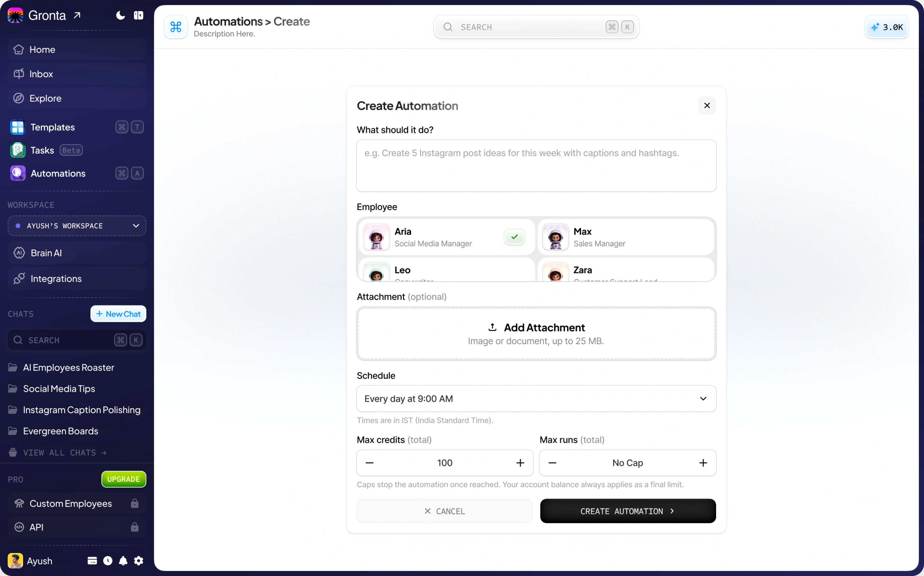The height and width of the screenshot is (576, 924).
Task: Open Integrations page
Action: point(77,279)
